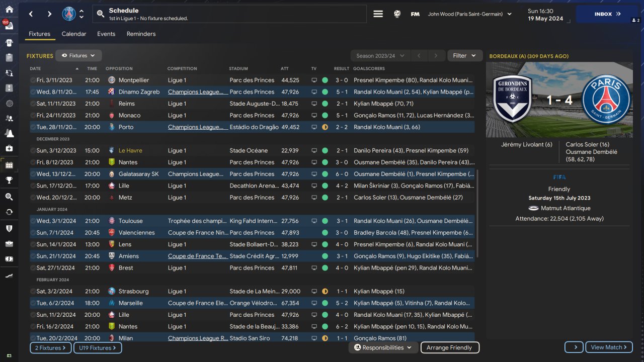Tick the check circle on the Brest row

point(33,268)
